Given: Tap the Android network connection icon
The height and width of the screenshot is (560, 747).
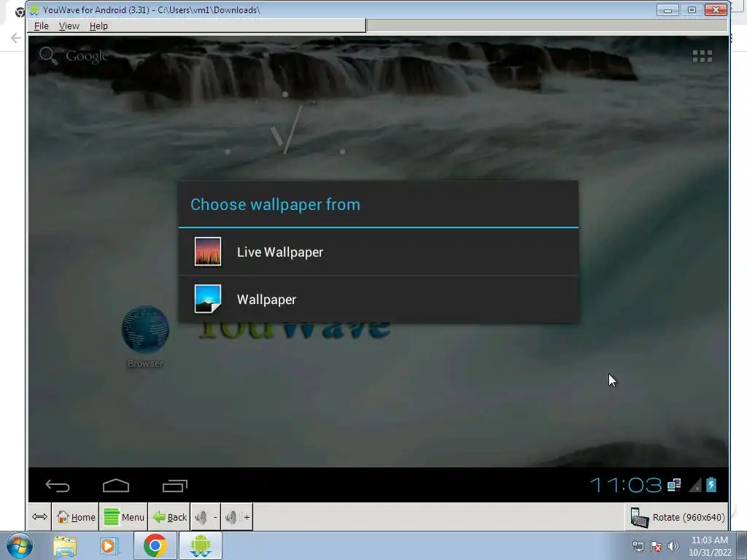Looking at the screenshot, I should [674, 485].
